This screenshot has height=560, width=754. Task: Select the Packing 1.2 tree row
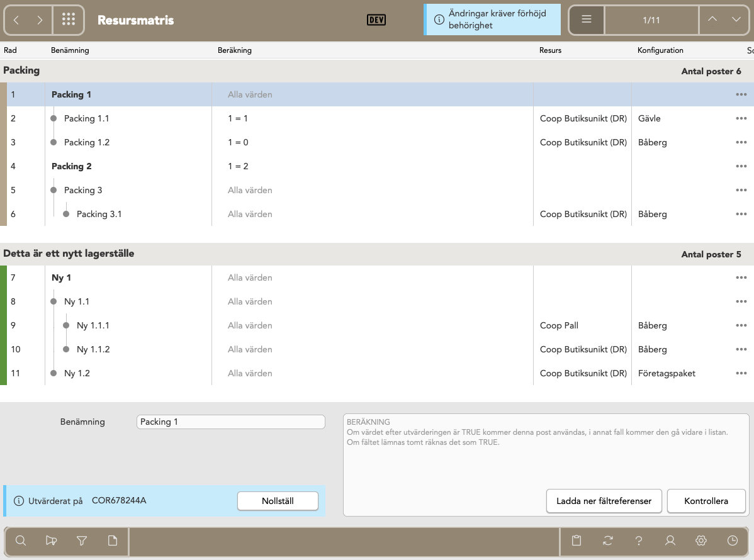point(377,142)
